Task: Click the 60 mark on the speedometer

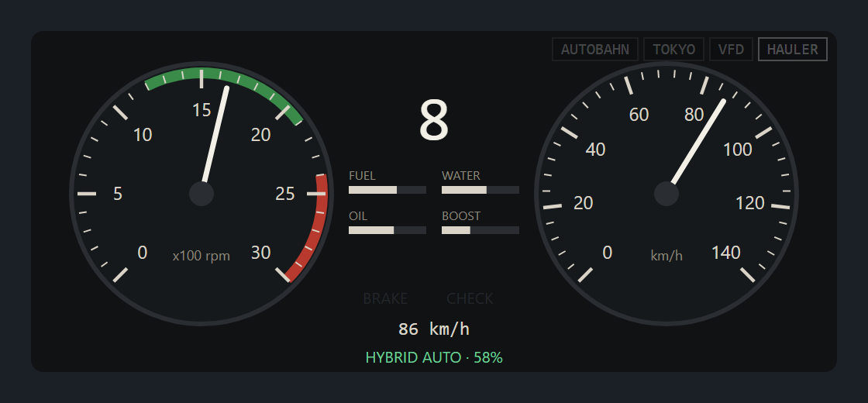Action: click(639, 115)
